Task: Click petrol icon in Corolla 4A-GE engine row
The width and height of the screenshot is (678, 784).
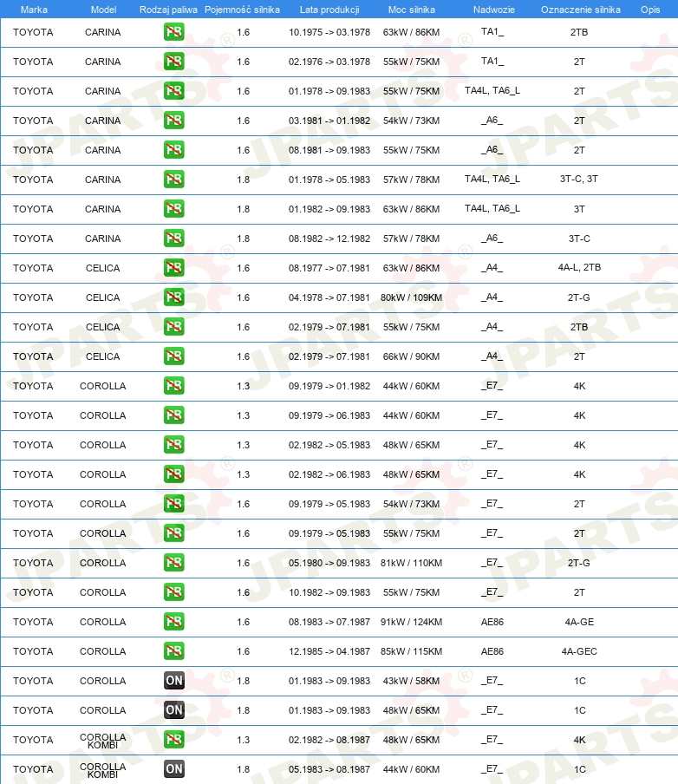Action: click(x=174, y=623)
